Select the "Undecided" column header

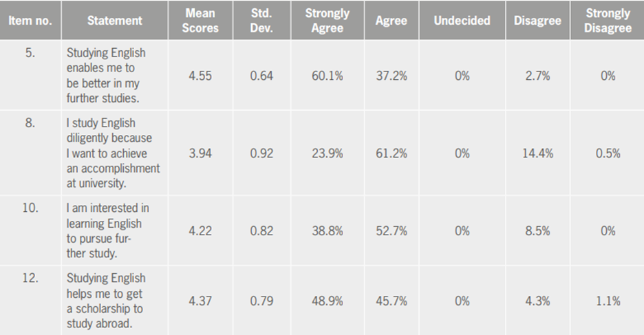click(462, 21)
